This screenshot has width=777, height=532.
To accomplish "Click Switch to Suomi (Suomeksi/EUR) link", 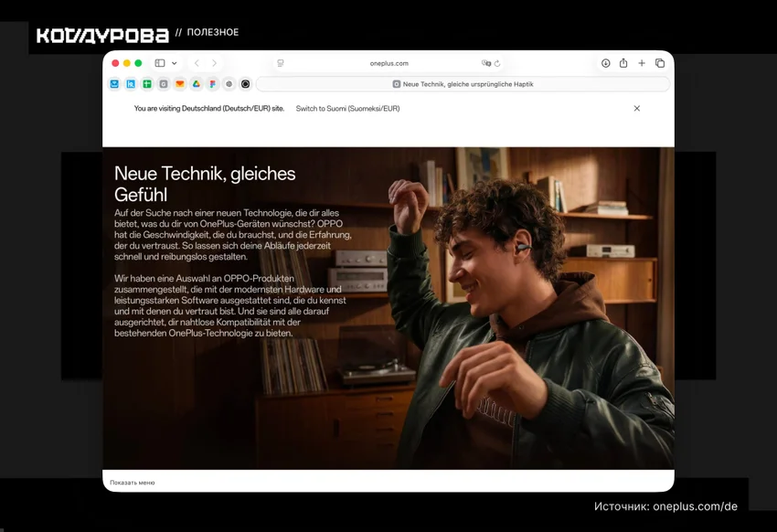I will [347, 109].
